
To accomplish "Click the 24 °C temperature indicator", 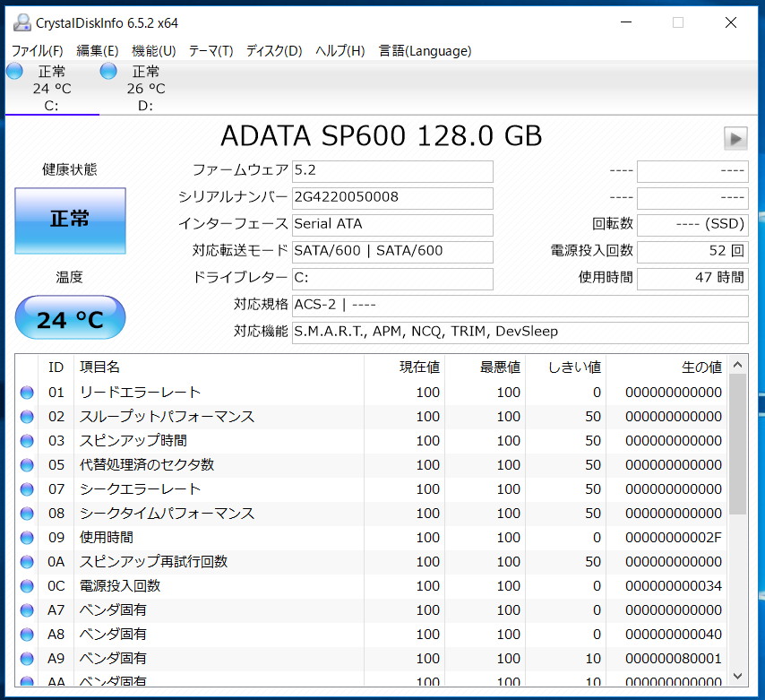I will pyautogui.click(x=70, y=318).
